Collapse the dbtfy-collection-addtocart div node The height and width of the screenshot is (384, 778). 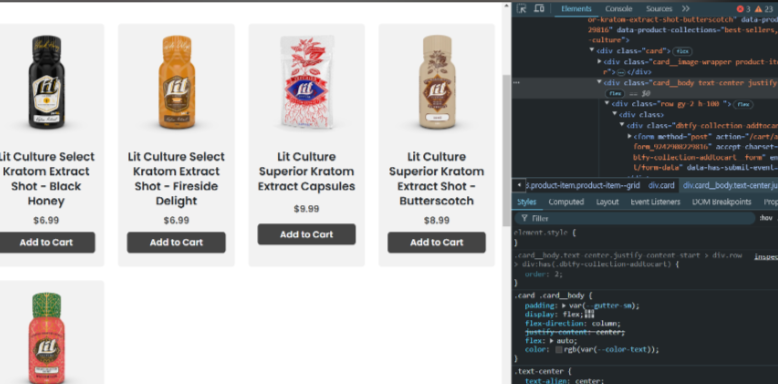622,125
